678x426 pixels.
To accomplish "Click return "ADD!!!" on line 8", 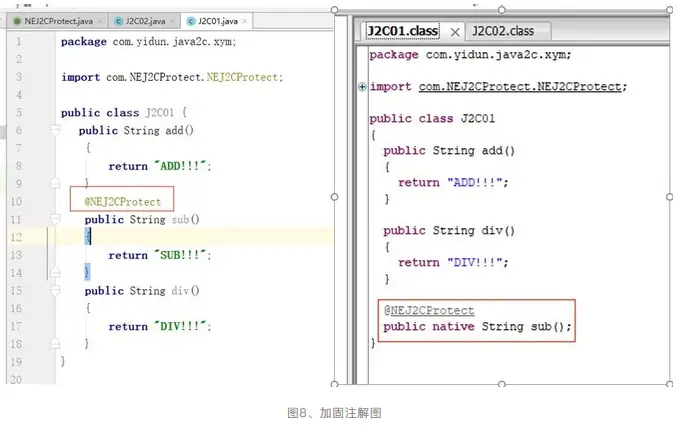I will (160, 166).
